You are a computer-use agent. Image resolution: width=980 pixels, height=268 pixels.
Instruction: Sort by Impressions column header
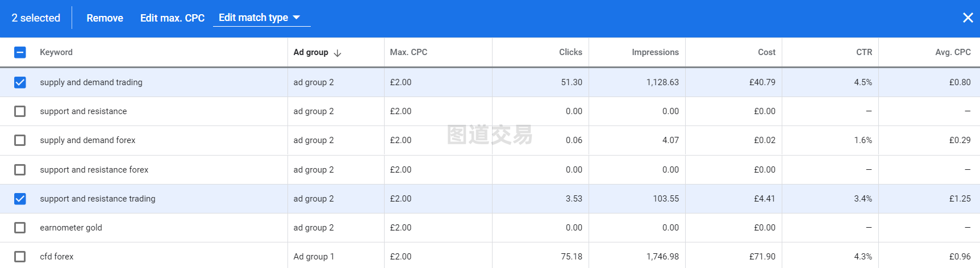coord(655,52)
